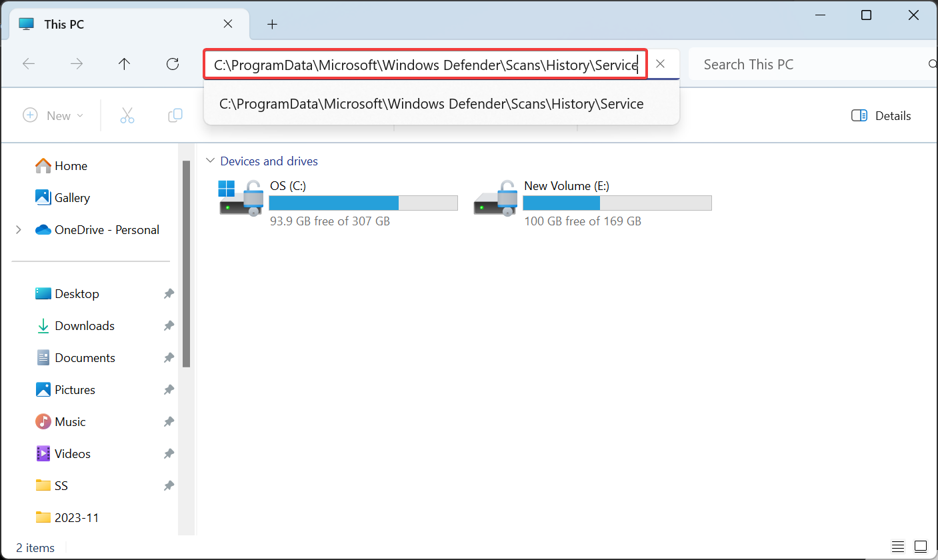Click the 100 GB free of 169 GB text
This screenshot has height=560, width=938.
point(583,221)
